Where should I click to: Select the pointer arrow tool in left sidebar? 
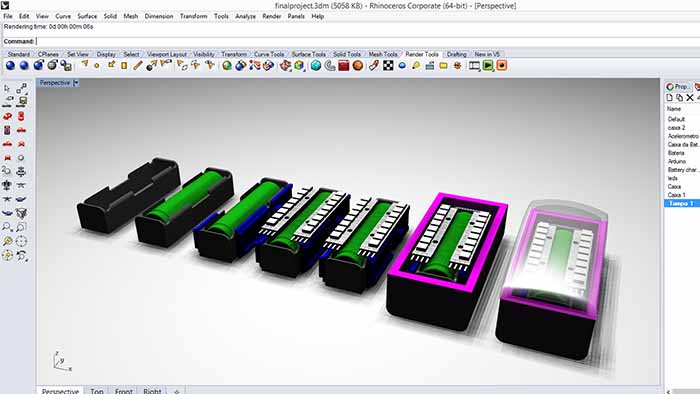point(7,88)
